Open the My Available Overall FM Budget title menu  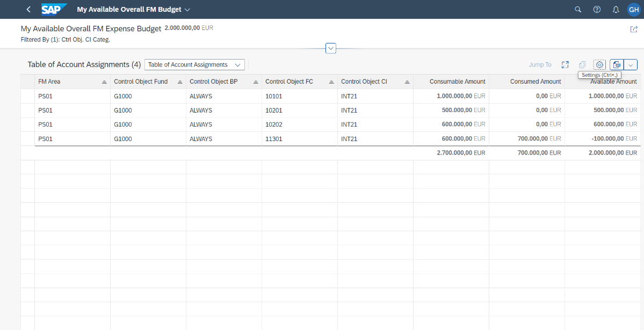pos(134,10)
